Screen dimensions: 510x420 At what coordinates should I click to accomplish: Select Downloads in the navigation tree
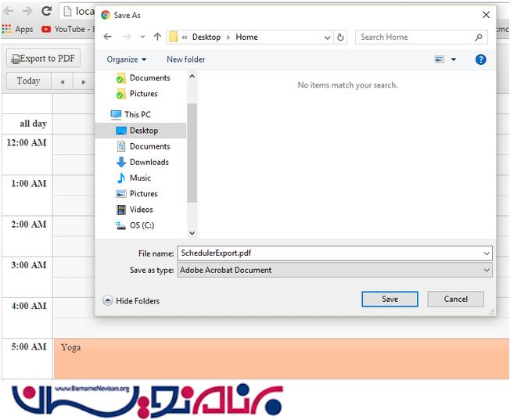click(x=149, y=162)
